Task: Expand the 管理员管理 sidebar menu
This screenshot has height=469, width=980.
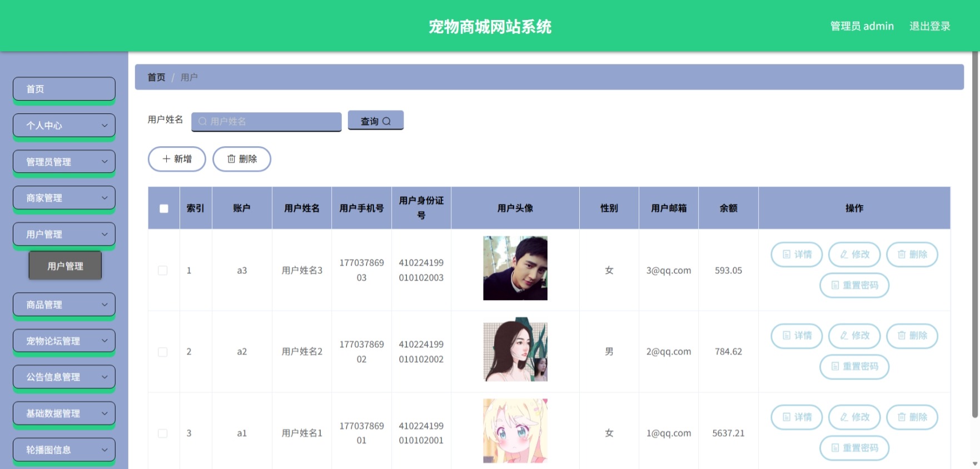Action: [64, 162]
